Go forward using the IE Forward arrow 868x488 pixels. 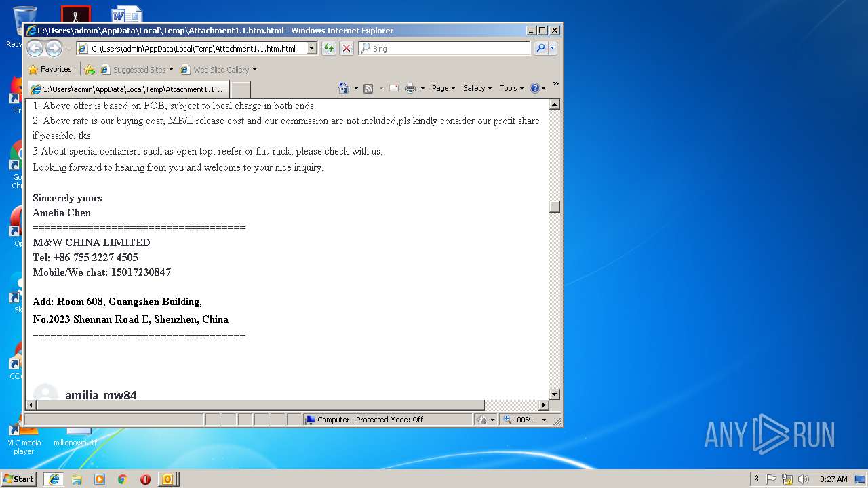pos(54,48)
